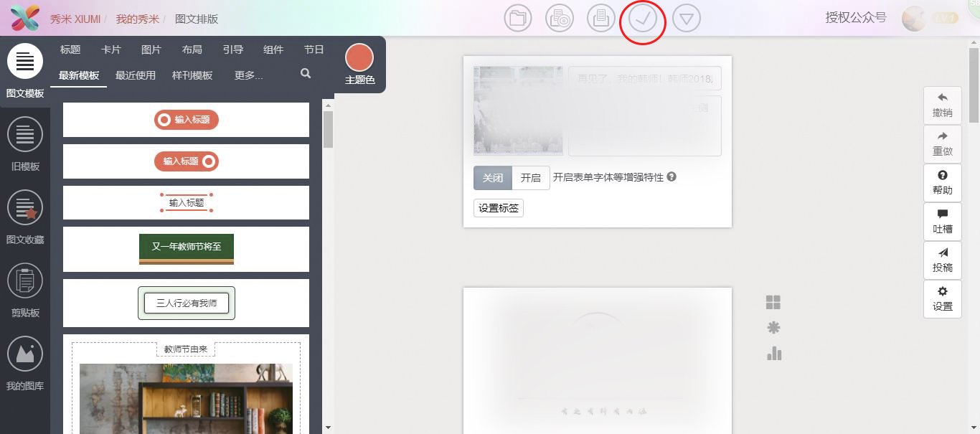This screenshot has width=980, height=434.
Task: Switch the font enhancement toggle to 关闭
Action: click(492, 177)
